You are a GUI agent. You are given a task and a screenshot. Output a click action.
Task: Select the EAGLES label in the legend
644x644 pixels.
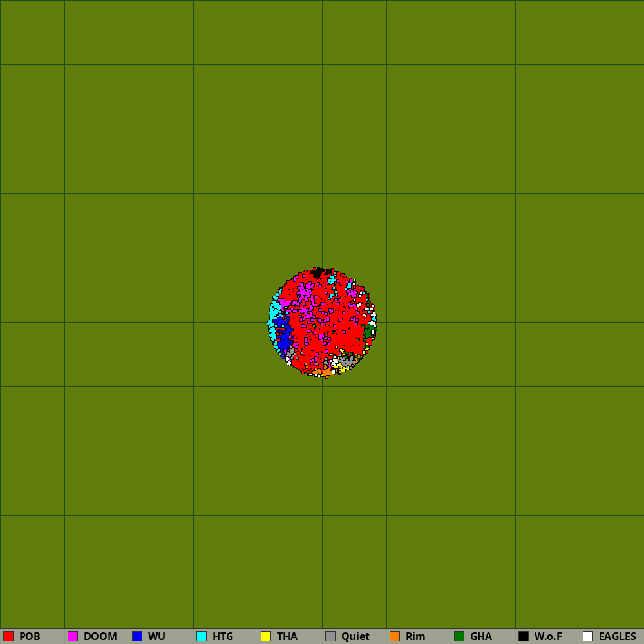(617, 636)
